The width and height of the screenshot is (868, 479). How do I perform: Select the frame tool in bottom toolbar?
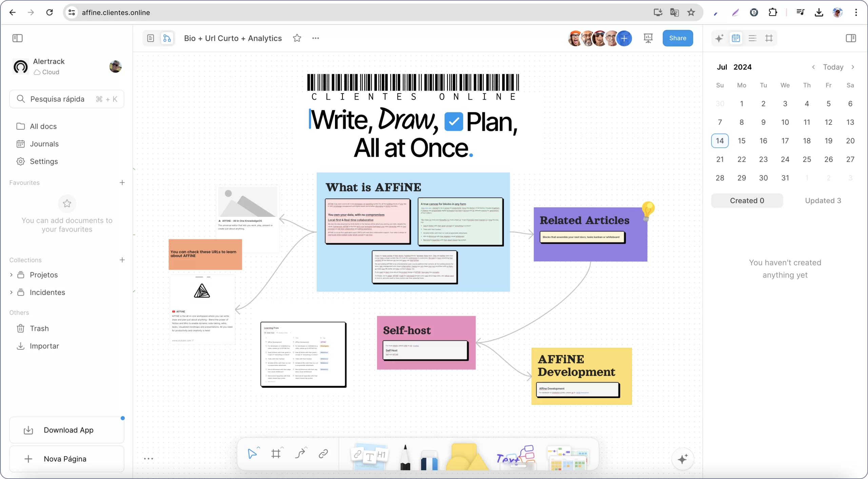tap(276, 454)
